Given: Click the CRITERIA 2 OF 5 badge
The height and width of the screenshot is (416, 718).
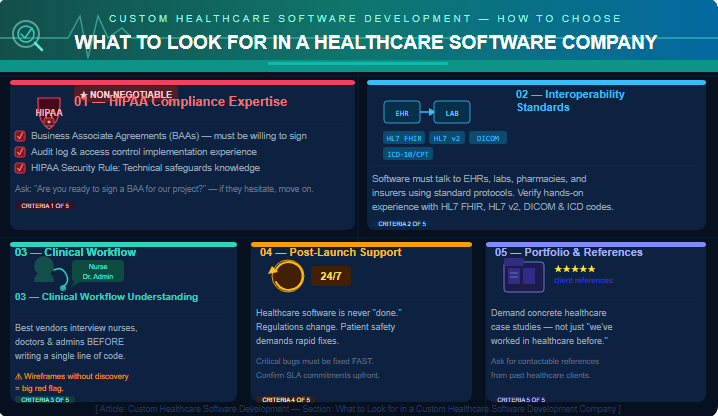Looking at the screenshot, I should click(x=402, y=224).
